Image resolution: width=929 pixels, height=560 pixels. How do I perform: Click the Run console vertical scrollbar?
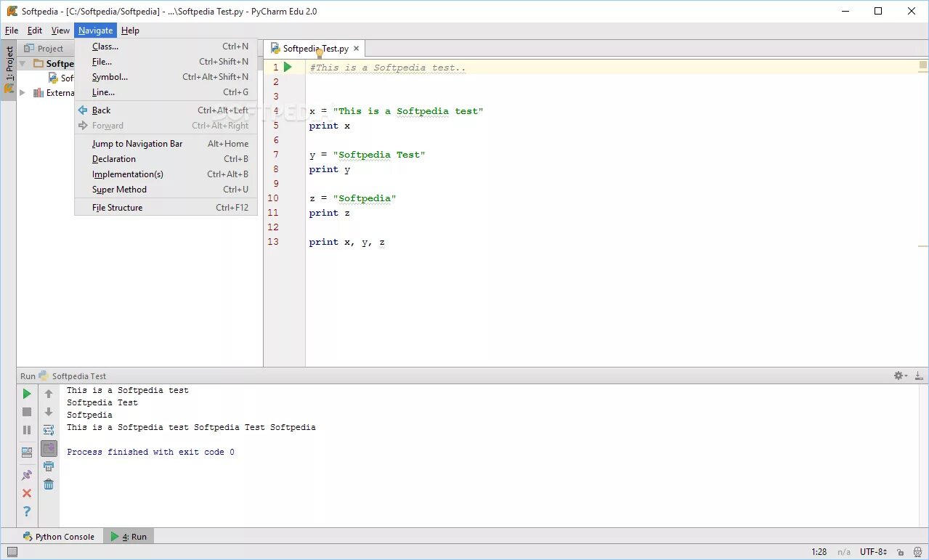coord(924,455)
